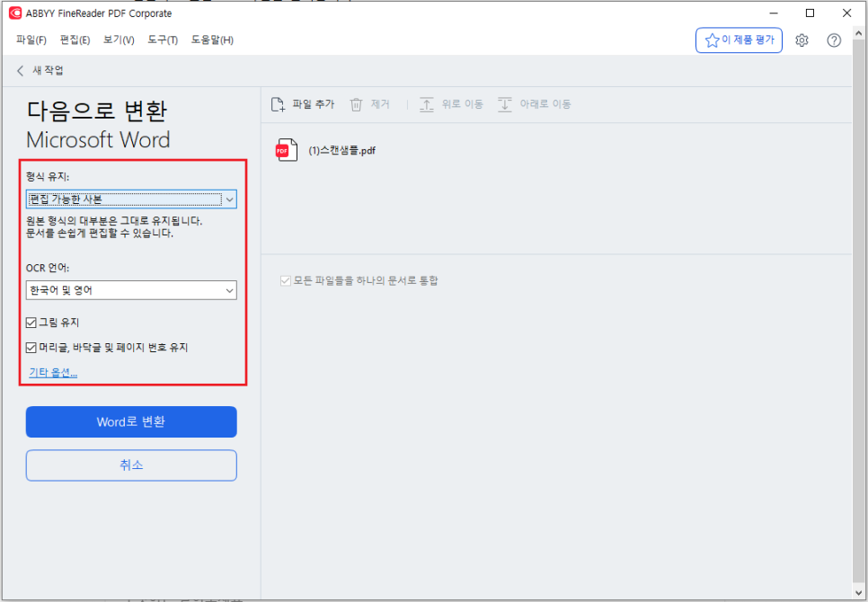868x602 pixels.
Task: Open settings with the gear icon
Action: [x=802, y=40]
